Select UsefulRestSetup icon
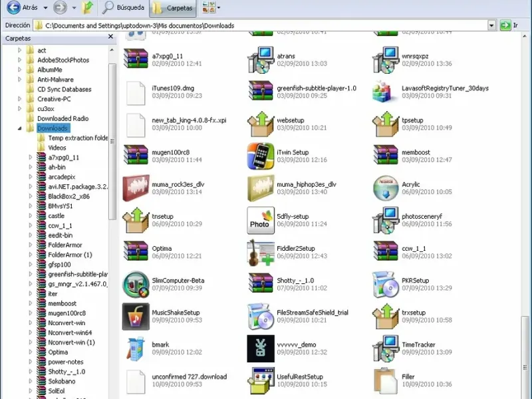This screenshot has height=399, width=532. (261, 380)
